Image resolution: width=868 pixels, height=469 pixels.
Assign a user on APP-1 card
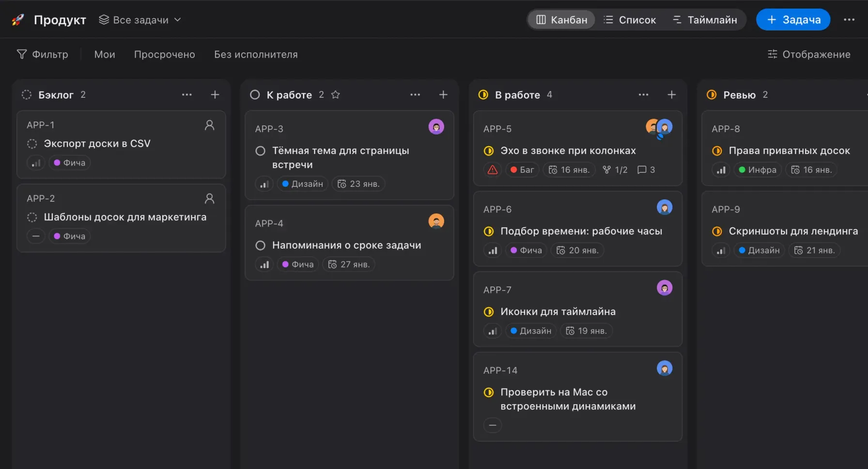point(209,125)
